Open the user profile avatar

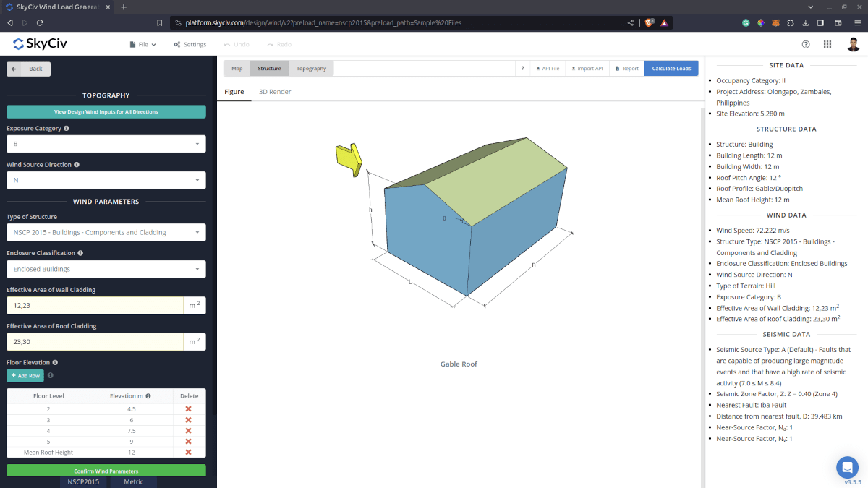point(854,44)
